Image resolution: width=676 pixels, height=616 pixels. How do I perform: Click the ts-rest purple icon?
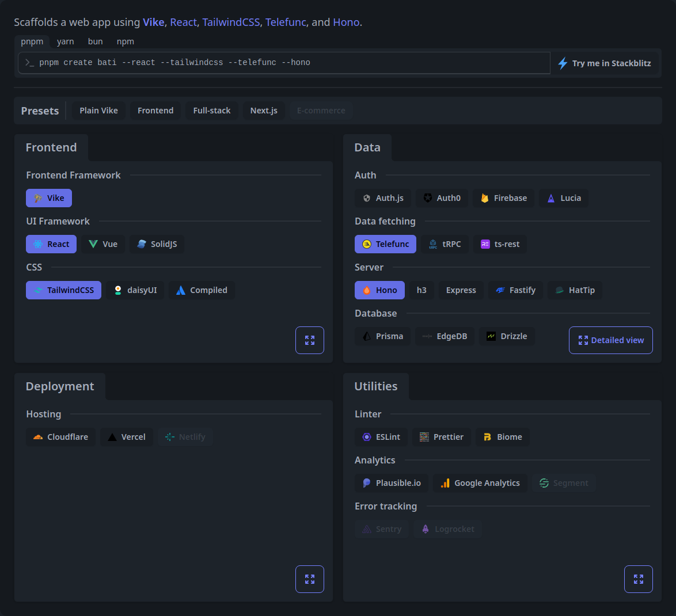click(485, 244)
